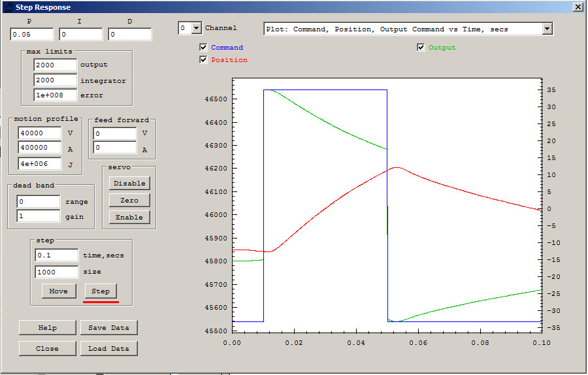Click the motion profile V field
The height and width of the screenshot is (375, 588).
pos(39,133)
